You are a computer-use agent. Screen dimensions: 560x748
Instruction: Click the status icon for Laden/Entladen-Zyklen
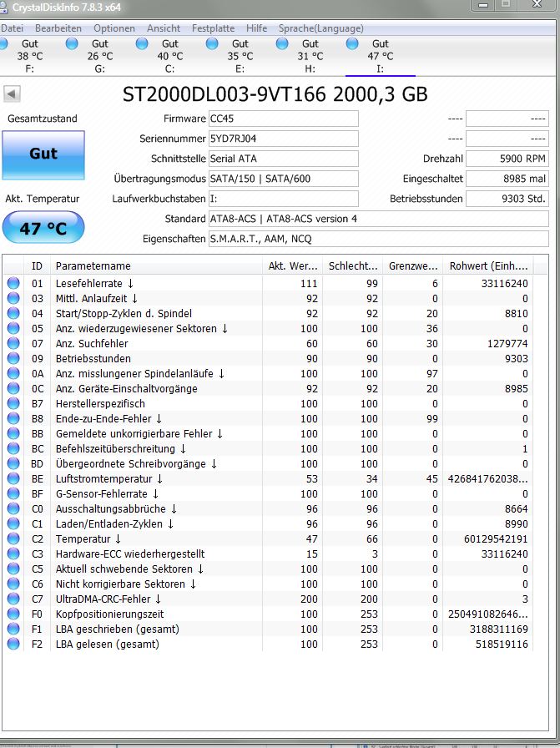[13, 523]
